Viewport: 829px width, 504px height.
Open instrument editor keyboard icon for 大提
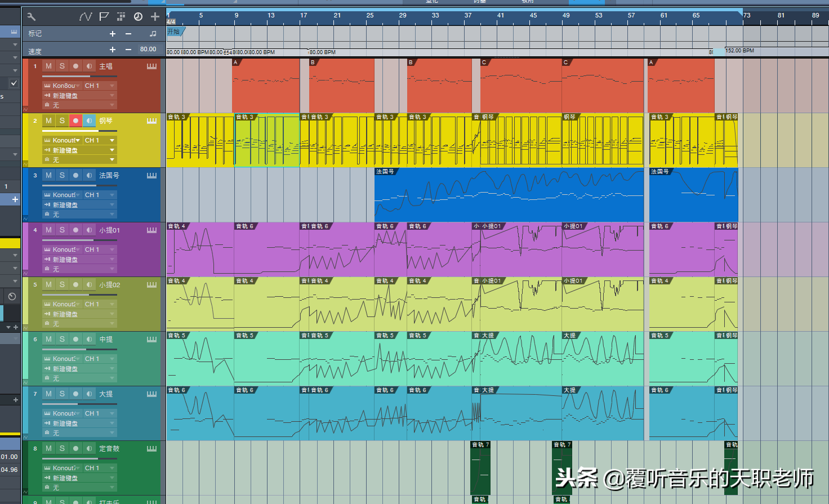point(151,394)
